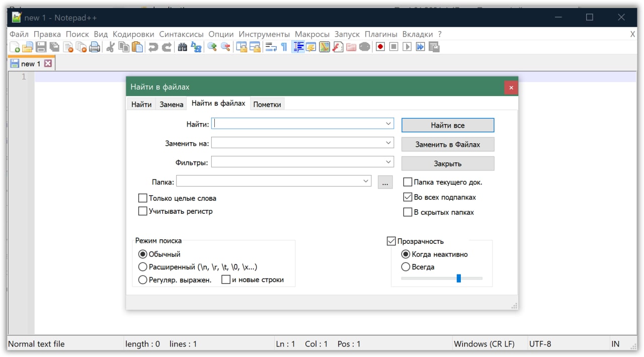The width and height of the screenshot is (644, 357).
Task: Click the Paste clipboard icon
Action: pyautogui.click(x=137, y=47)
